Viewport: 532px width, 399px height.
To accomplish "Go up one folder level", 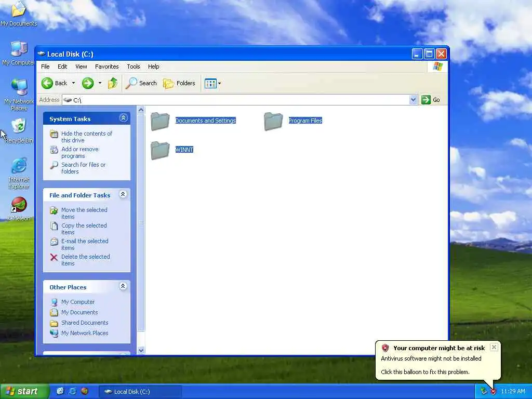I will (x=113, y=83).
